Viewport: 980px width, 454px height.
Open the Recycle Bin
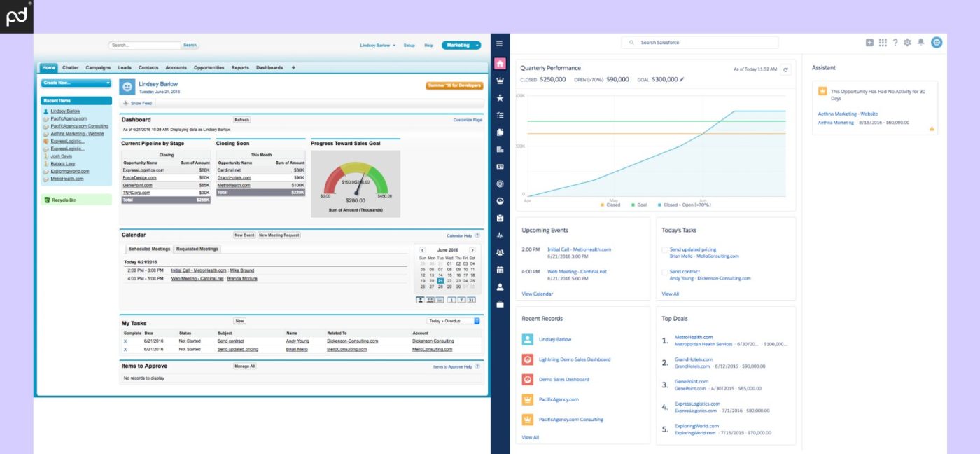(65, 200)
